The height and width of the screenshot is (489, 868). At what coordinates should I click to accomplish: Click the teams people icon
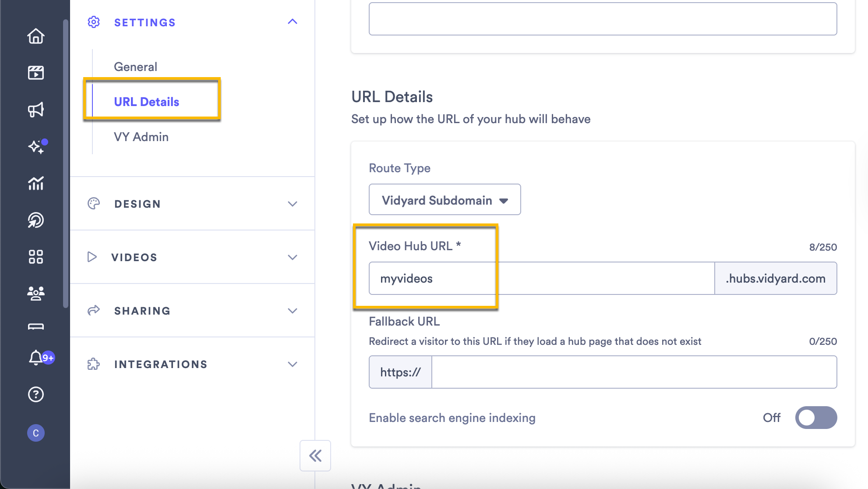(35, 293)
